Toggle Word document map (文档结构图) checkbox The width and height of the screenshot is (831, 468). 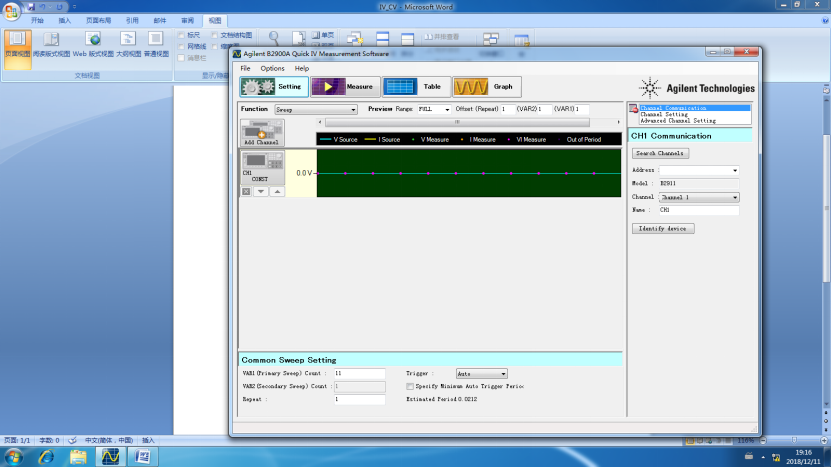(215, 35)
